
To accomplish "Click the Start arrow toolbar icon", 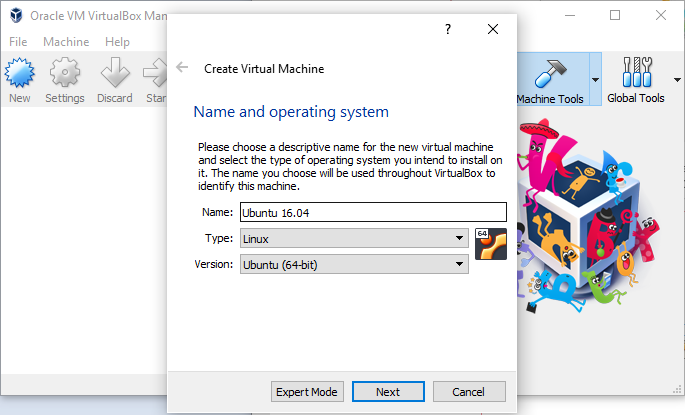I will (155, 73).
